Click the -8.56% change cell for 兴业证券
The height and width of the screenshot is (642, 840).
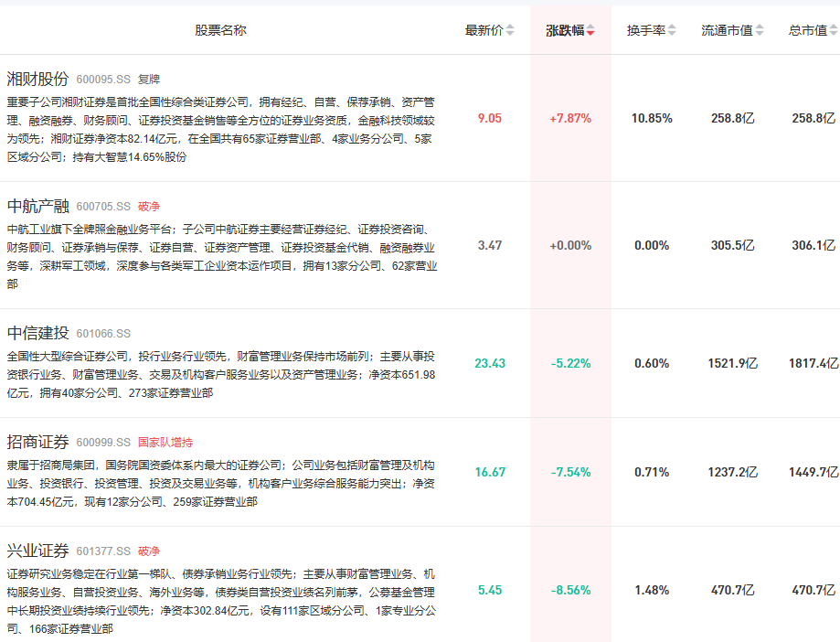[x=570, y=590]
